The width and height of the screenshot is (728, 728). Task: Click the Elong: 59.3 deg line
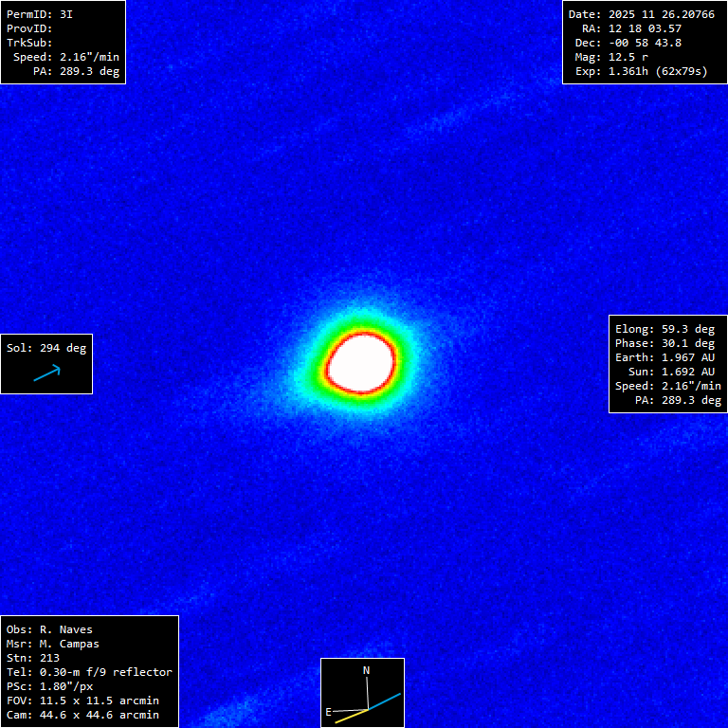click(664, 329)
